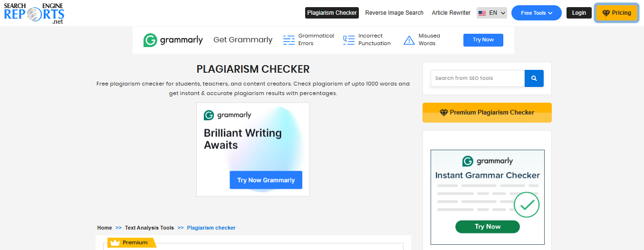Viewport: 644px width, 250px height.
Task: Go to Home in the breadcrumb
Action: click(x=105, y=228)
